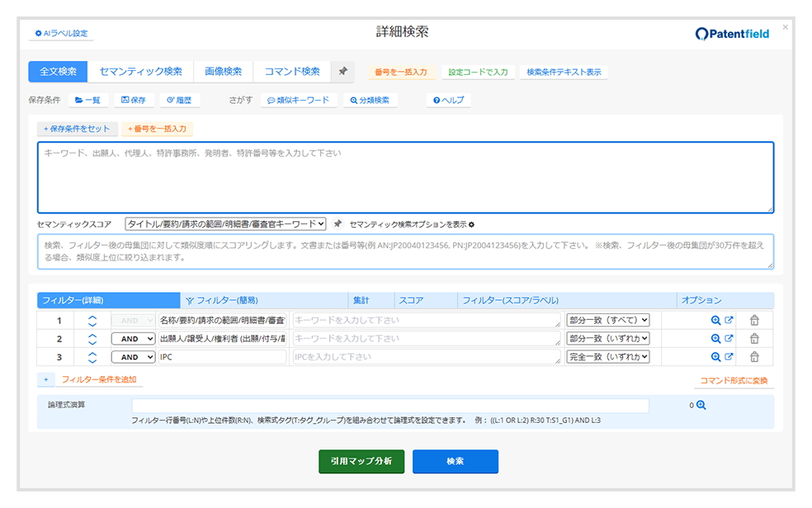Screen dimensions: 812x508
Task: Click green 引用マップ分析 button
Action: (x=361, y=462)
